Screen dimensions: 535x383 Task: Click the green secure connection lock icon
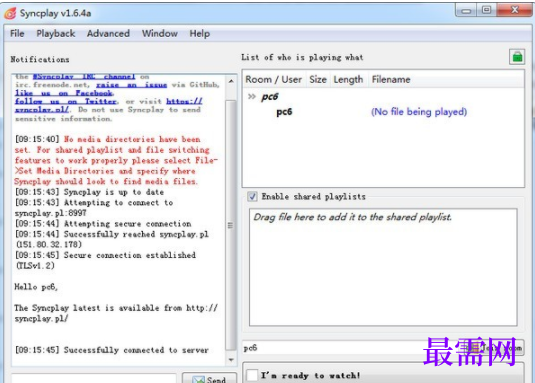click(517, 57)
